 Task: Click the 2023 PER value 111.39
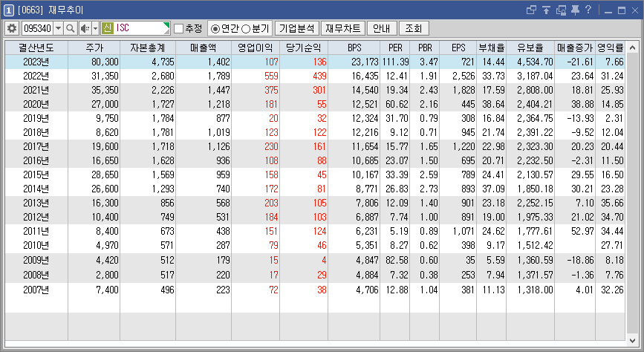(395, 62)
